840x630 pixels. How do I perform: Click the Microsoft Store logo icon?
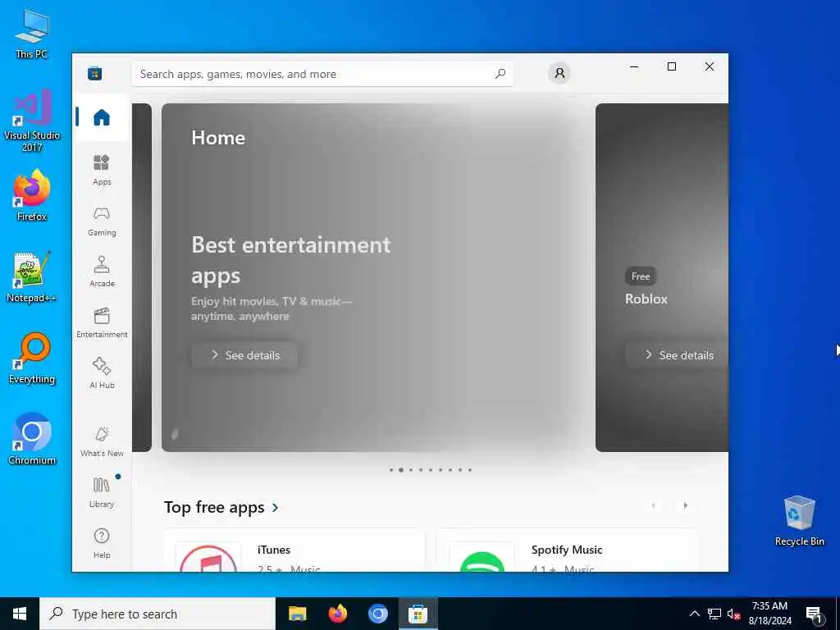(x=95, y=73)
